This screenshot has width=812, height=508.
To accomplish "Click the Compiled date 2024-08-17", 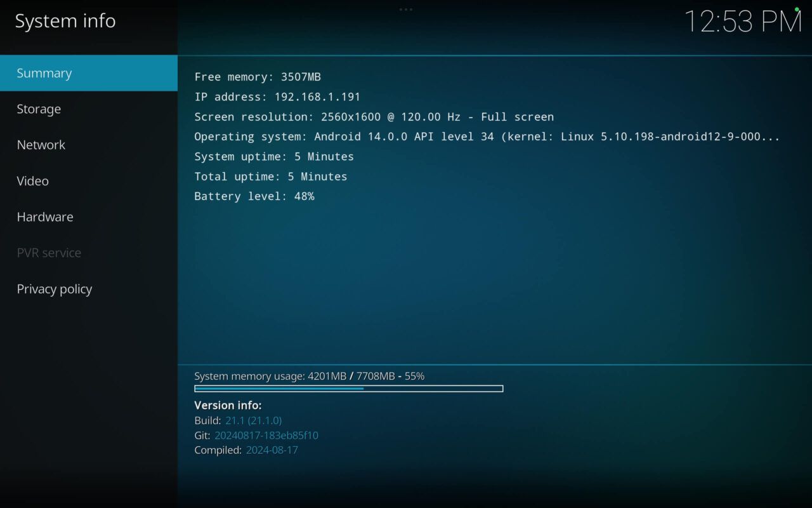I will [x=272, y=450].
